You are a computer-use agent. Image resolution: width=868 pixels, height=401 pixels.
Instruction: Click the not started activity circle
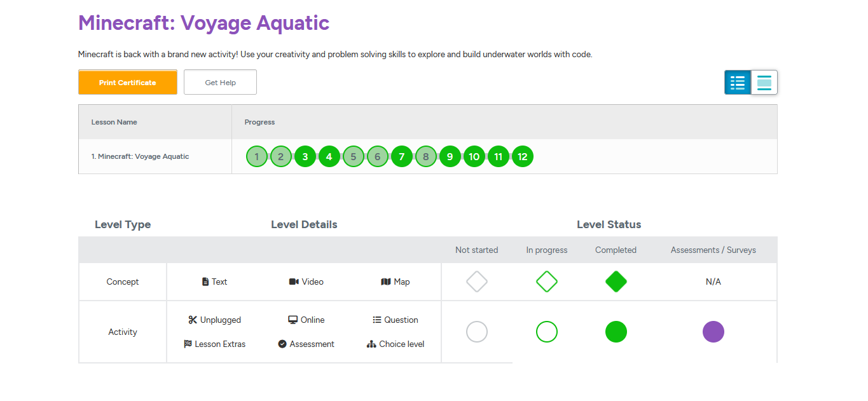(477, 332)
